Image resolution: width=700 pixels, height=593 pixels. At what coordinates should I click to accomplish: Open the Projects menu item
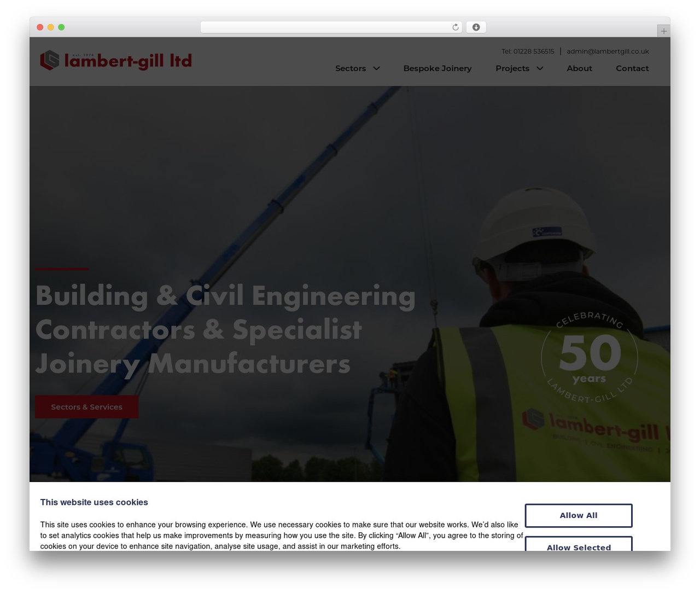(x=512, y=68)
